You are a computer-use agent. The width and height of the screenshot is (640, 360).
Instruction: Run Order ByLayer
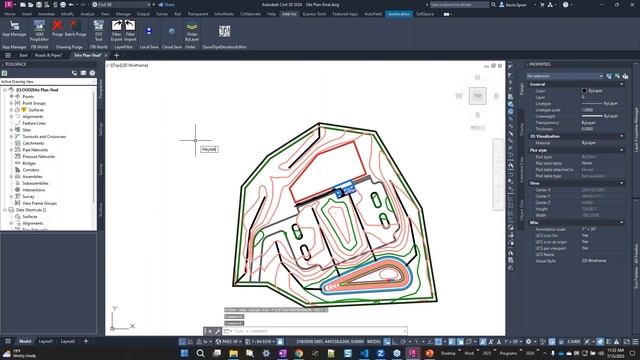pos(192,31)
